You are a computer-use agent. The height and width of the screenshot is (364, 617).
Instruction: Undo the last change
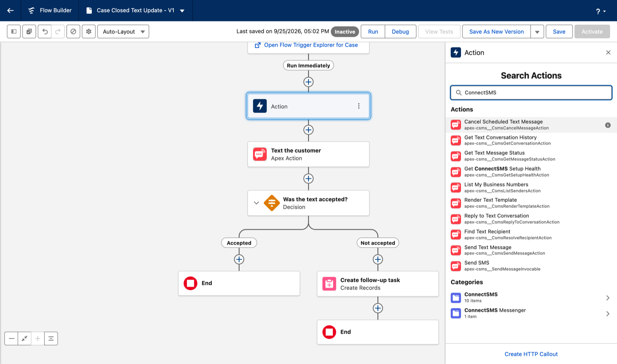tap(45, 32)
